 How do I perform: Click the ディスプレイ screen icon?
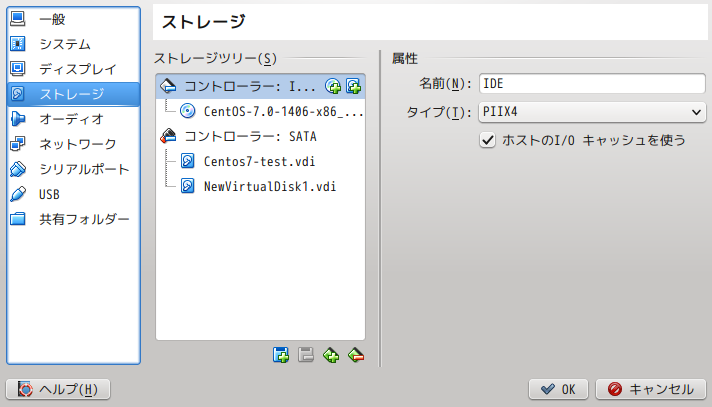click(x=18, y=69)
